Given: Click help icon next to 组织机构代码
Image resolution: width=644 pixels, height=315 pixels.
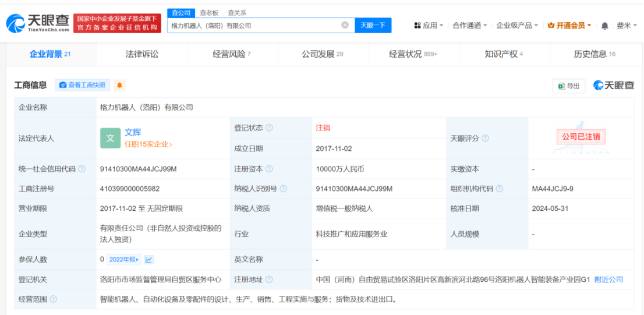Looking at the screenshot, I should (x=499, y=189).
